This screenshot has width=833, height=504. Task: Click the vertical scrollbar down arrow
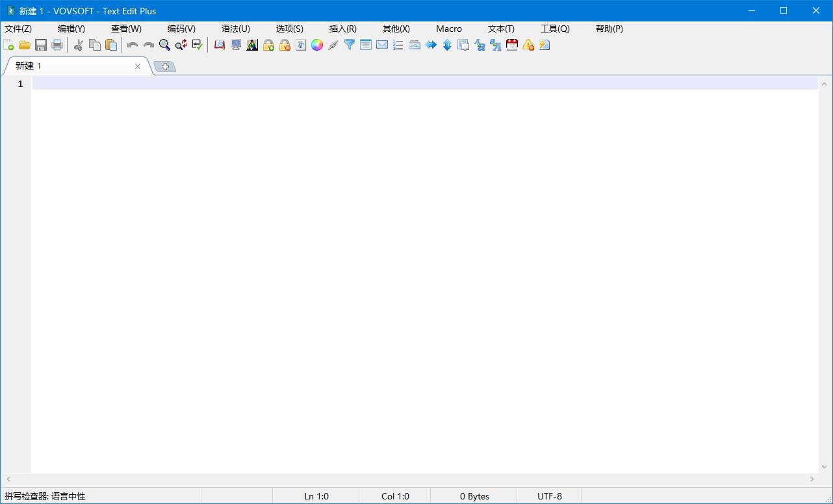(824, 467)
